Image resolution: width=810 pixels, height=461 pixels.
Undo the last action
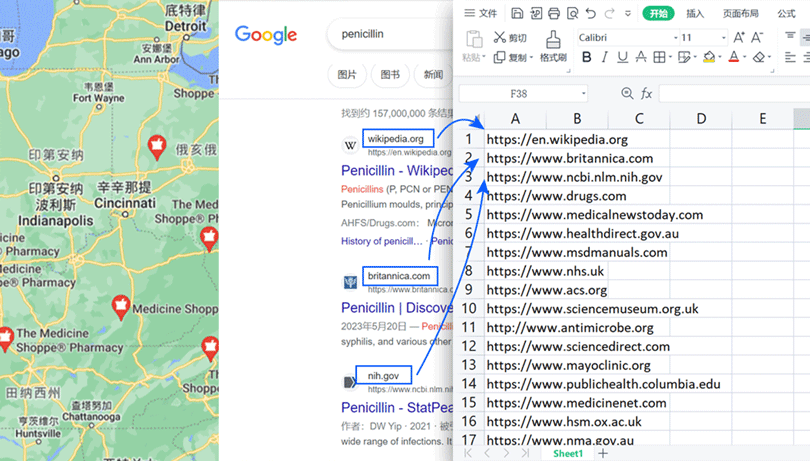pyautogui.click(x=591, y=13)
